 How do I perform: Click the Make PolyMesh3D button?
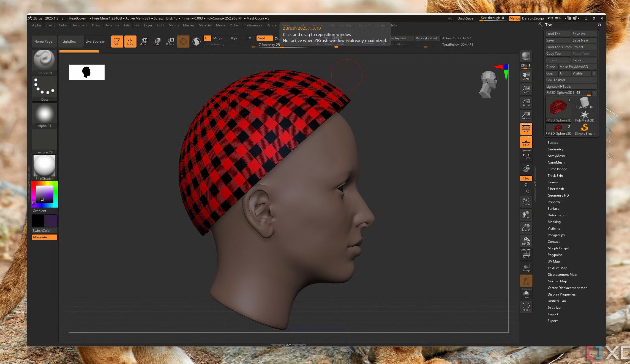tap(577, 67)
